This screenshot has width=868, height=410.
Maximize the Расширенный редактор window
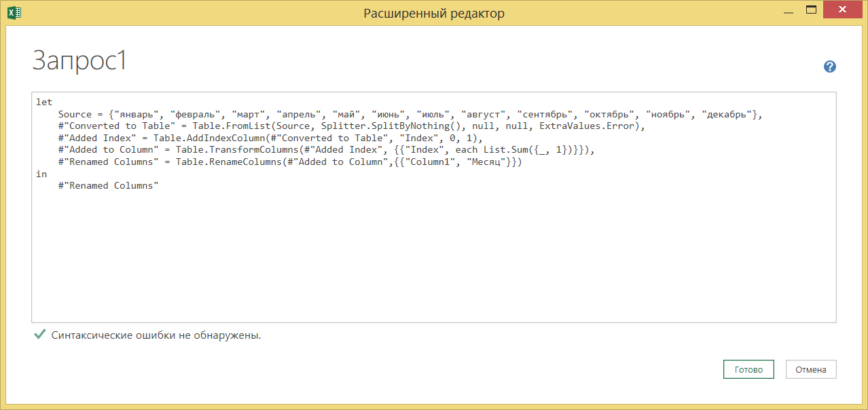[810, 10]
